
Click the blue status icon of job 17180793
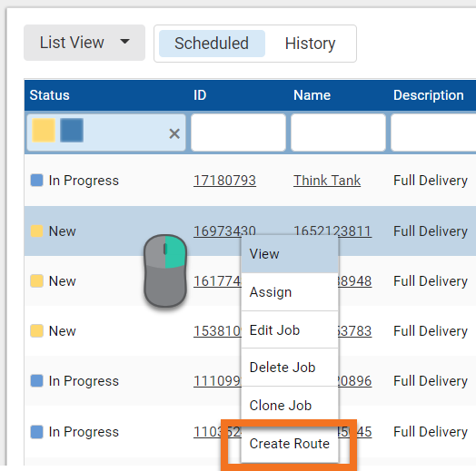(36, 181)
